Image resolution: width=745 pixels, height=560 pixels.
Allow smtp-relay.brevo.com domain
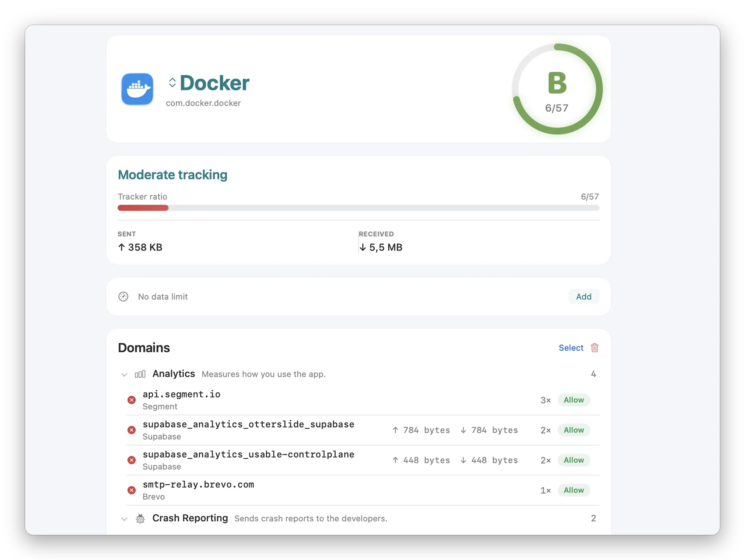coord(574,490)
